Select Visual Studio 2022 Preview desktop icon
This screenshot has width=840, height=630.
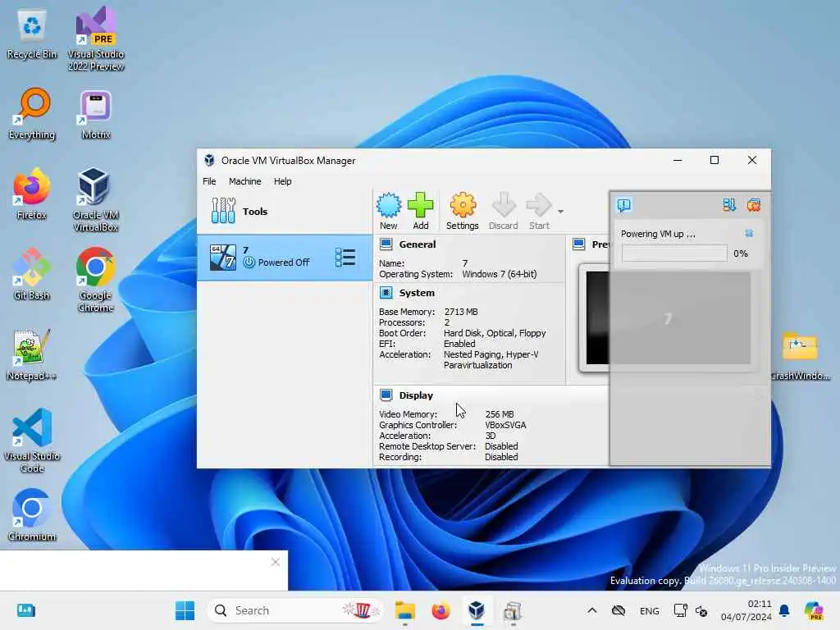pos(96,39)
